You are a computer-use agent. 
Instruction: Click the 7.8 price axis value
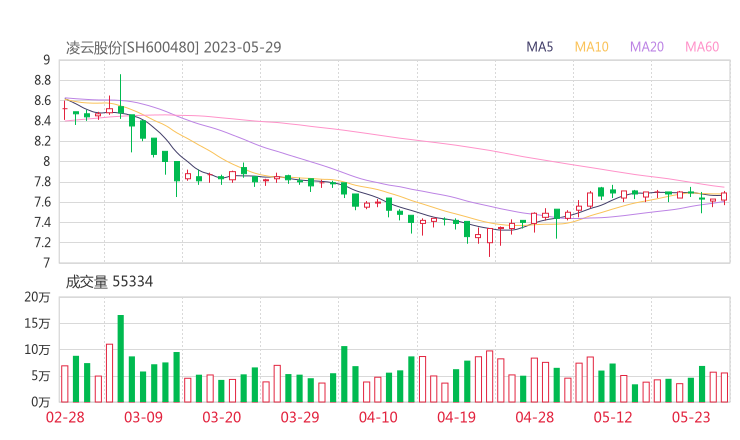tap(42, 182)
